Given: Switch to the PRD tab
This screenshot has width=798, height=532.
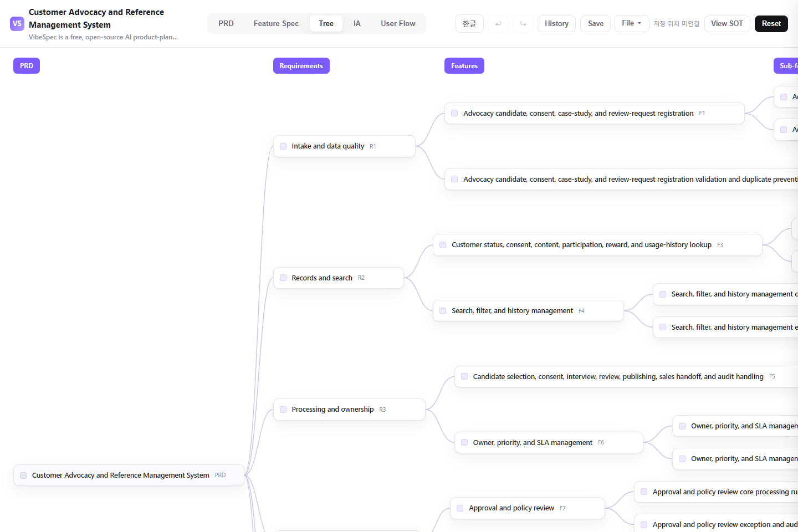Looking at the screenshot, I should 226,24.
